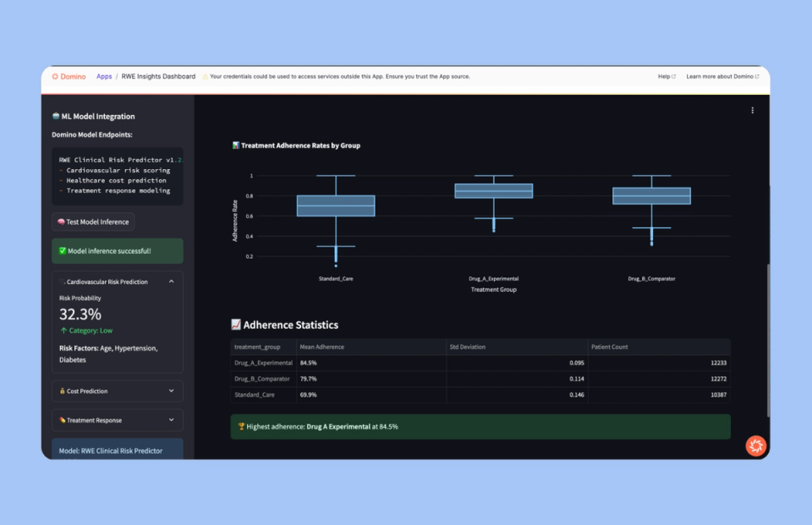Select the RWE Insights Dashboard breadcrumb
This screenshot has width=812, height=525.
click(x=158, y=77)
